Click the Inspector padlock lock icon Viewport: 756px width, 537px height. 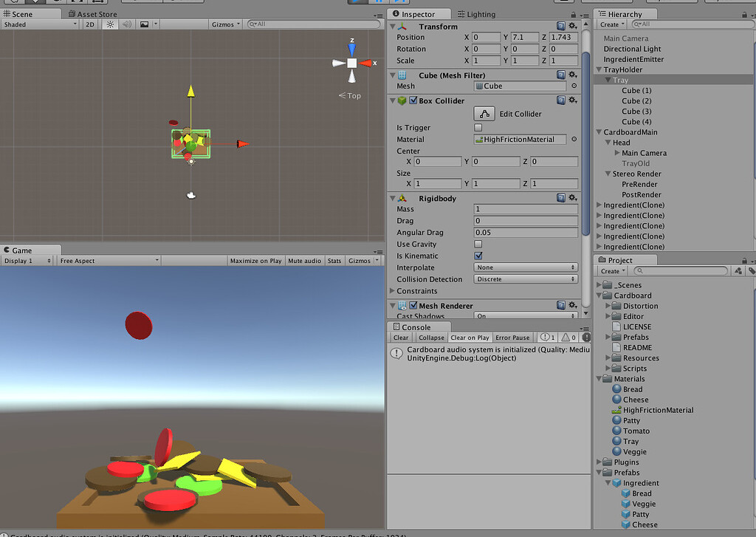tap(573, 13)
